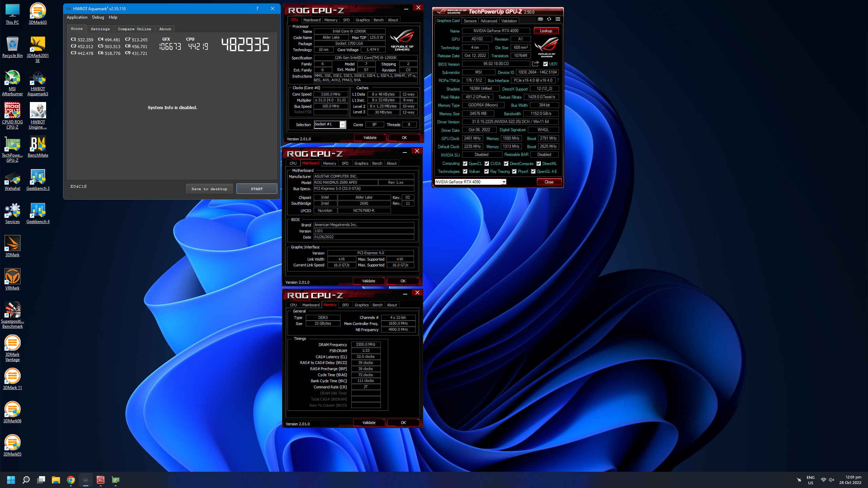Launch 3DMark Vantage desktop shortcut
This screenshot has width=868, height=488.
(12, 348)
